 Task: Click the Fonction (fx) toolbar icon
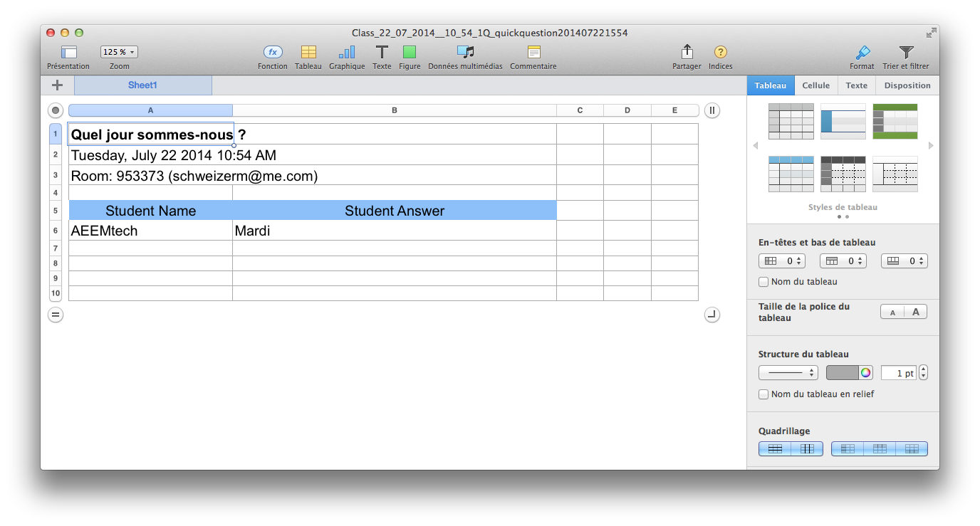click(272, 52)
